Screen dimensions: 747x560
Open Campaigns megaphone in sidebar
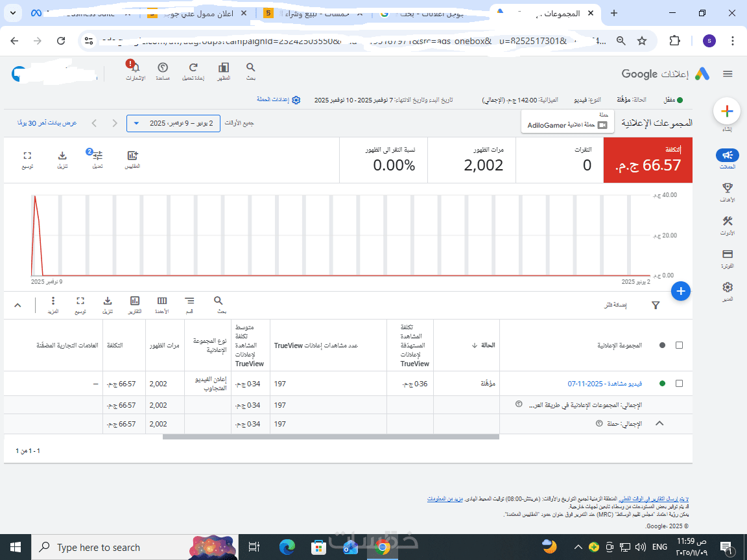click(x=727, y=156)
